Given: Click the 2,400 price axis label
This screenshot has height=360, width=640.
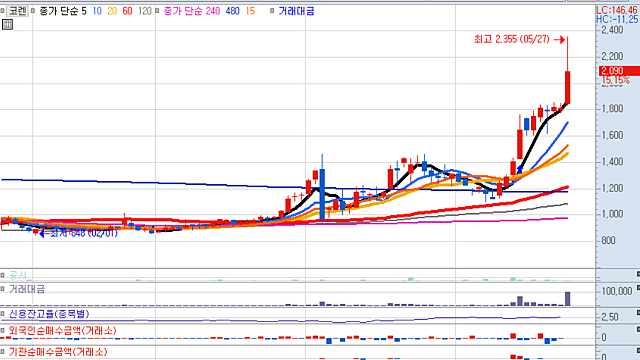Looking at the screenshot, I should 612,30.
